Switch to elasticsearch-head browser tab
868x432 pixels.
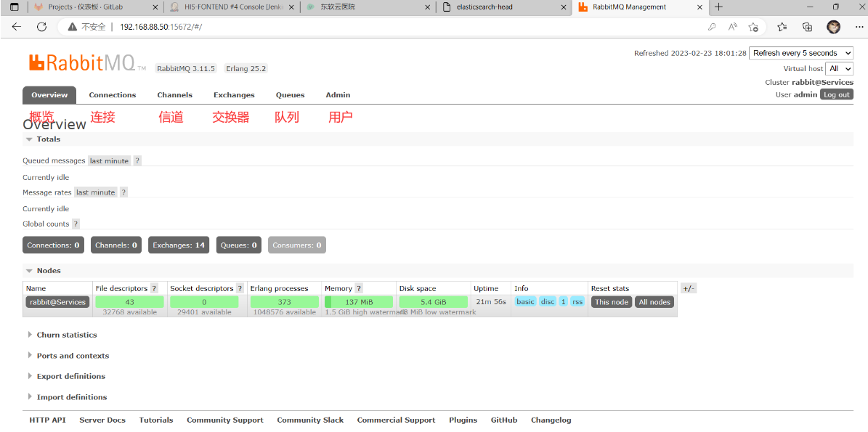pyautogui.click(x=503, y=7)
